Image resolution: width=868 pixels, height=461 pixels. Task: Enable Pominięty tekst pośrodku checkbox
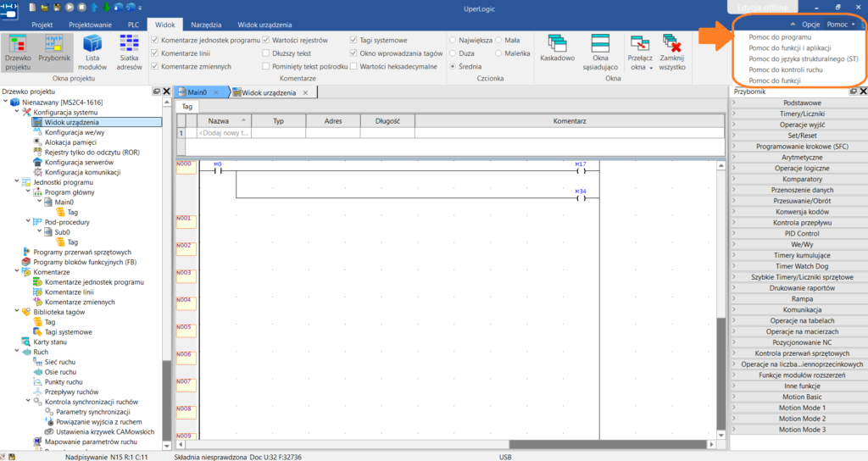(265, 66)
